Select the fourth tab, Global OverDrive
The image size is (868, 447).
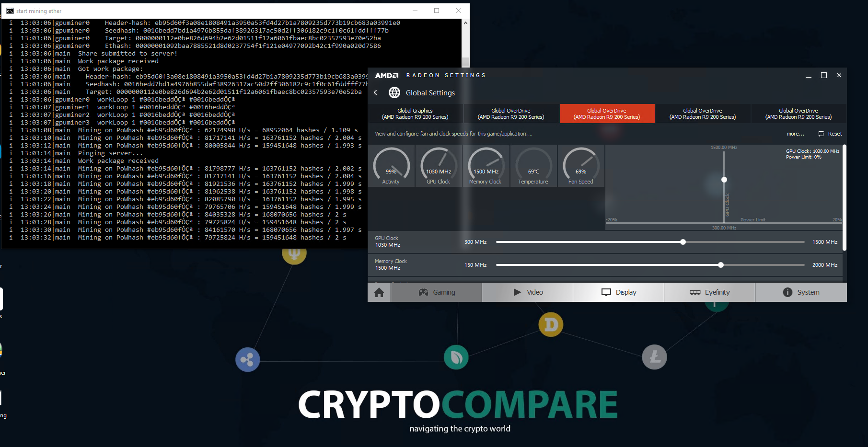703,114
